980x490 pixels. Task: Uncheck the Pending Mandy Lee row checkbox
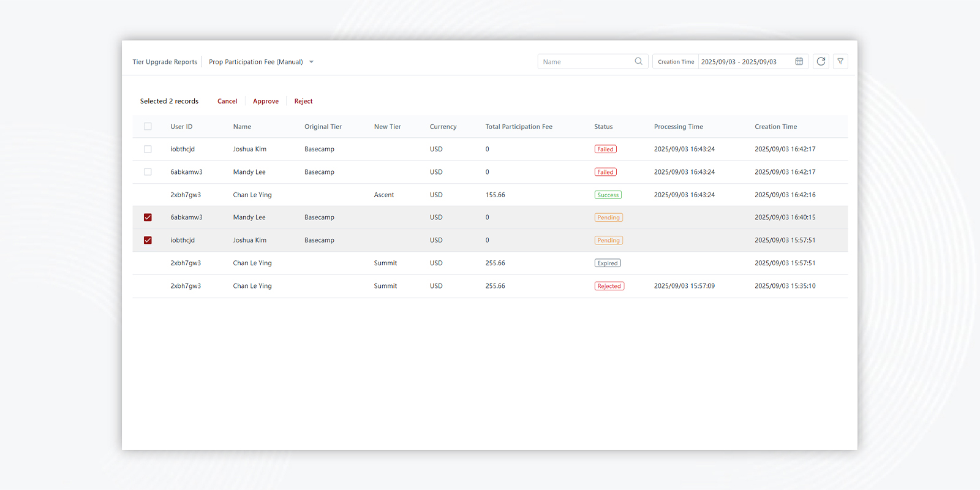tap(148, 217)
